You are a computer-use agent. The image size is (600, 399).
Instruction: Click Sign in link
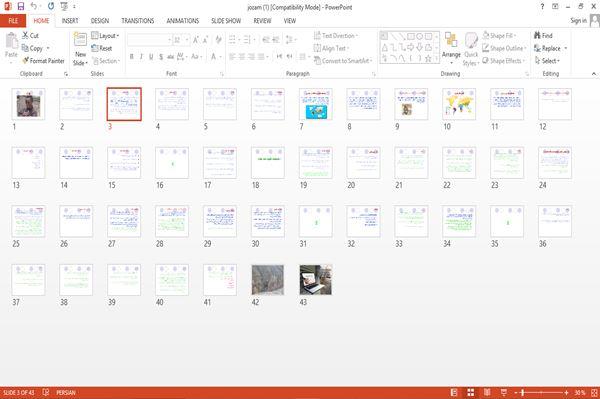pyautogui.click(x=578, y=21)
